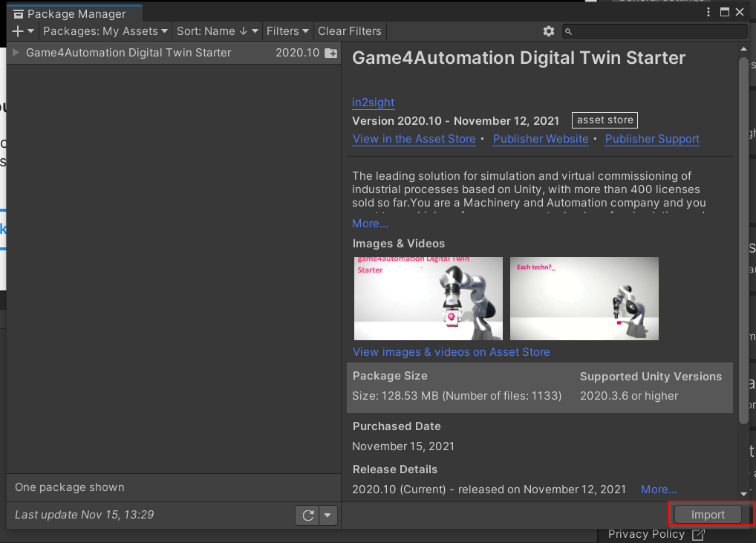Open the Package Manager kebab menu

coord(708,12)
